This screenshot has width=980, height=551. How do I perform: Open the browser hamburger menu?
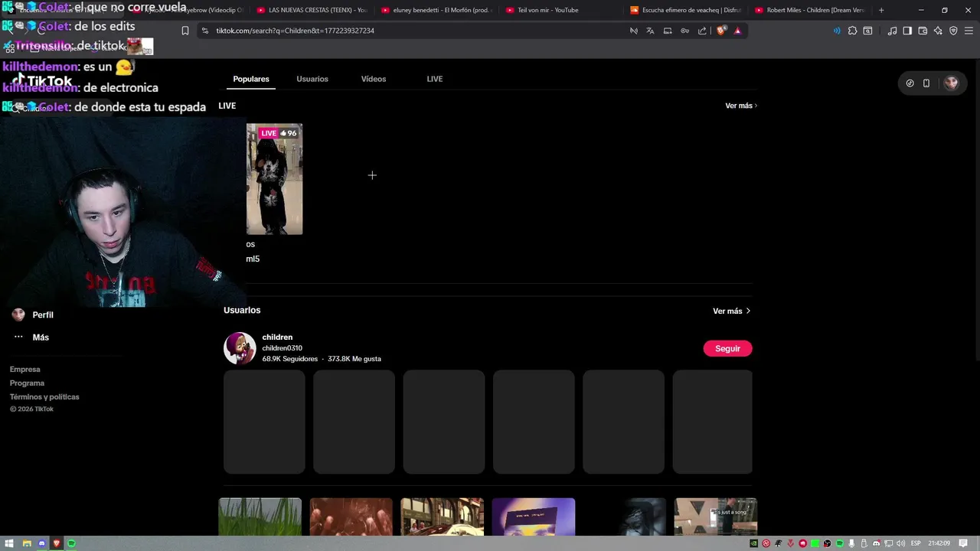969,31
